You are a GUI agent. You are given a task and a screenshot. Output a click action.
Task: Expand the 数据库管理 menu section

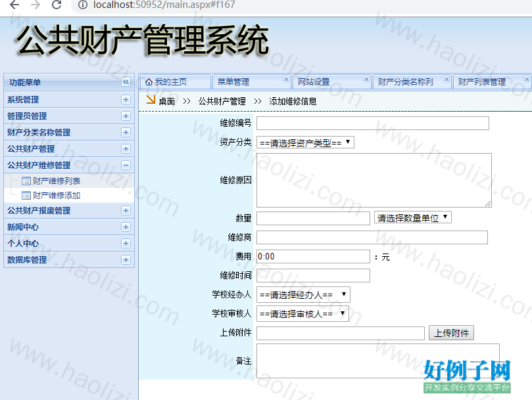(x=126, y=259)
